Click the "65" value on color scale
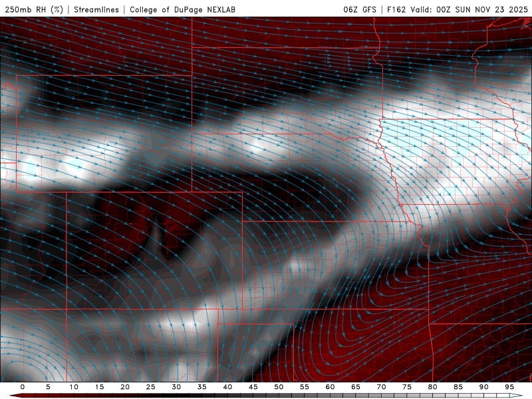 coord(356,387)
